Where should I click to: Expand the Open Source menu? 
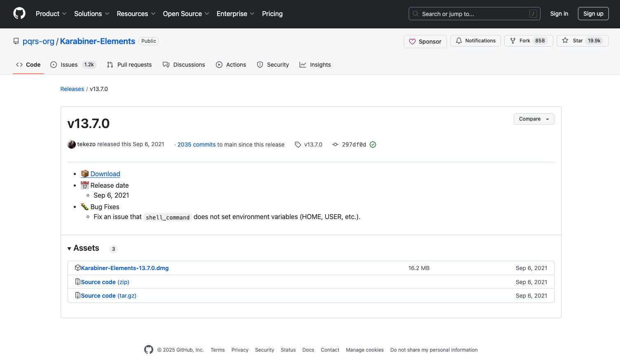186,14
